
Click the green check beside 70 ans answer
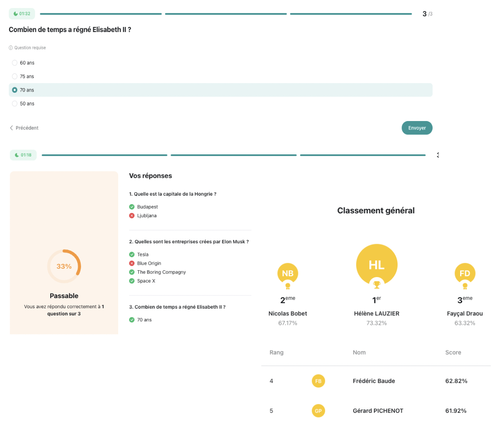click(132, 320)
